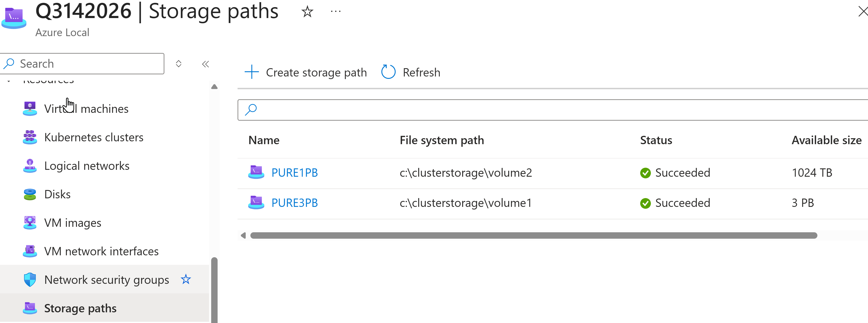Collapse the sidebar with double chevron
868x323 pixels.
pos(205,64)
